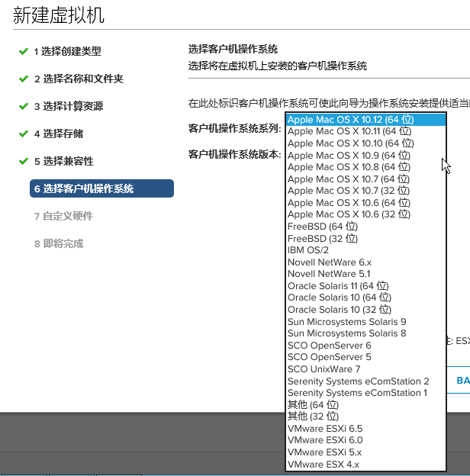Pick Novell NetWare 6.x
Image resolution: width=470 pixels, height=476 pixels.
tap(366, 262)
